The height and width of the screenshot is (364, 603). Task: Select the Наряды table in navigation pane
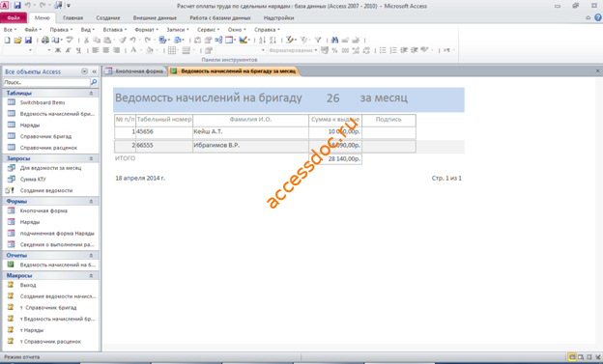pos(30,125)
